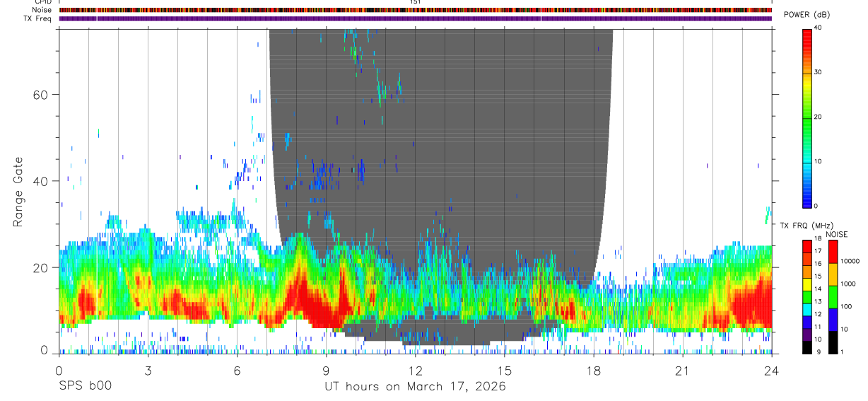Viewport: 868px width, 401px height.
Task: Select the 60 tick on Range Gate axis
Action: click(x=40, y=95)
